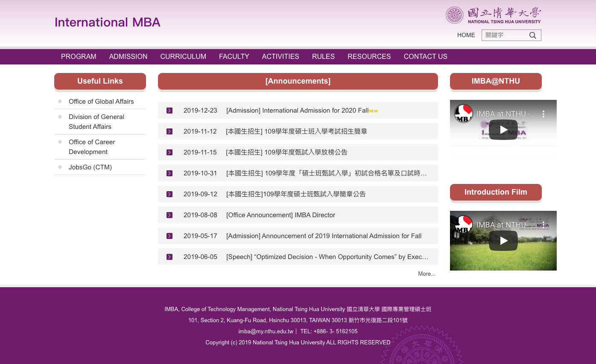The image size is (596, 364).
Task: Open the RULES menu
Action: [323, 56]
